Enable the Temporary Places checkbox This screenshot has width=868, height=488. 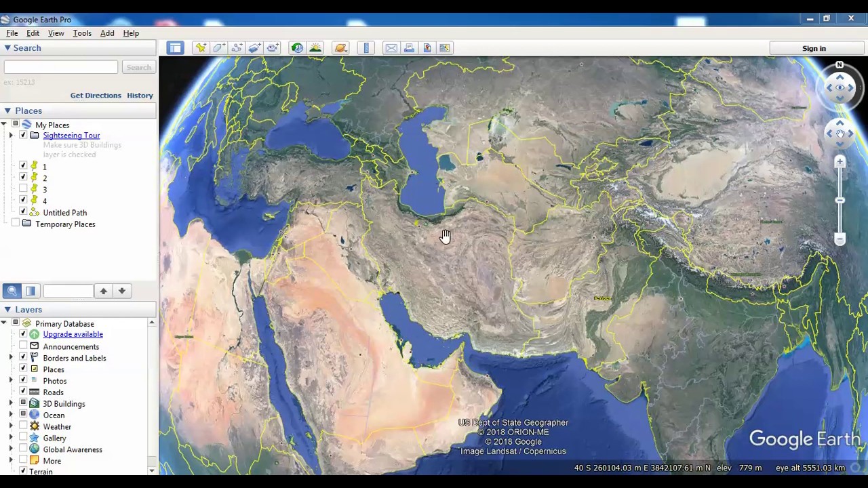tap(15, 224)
